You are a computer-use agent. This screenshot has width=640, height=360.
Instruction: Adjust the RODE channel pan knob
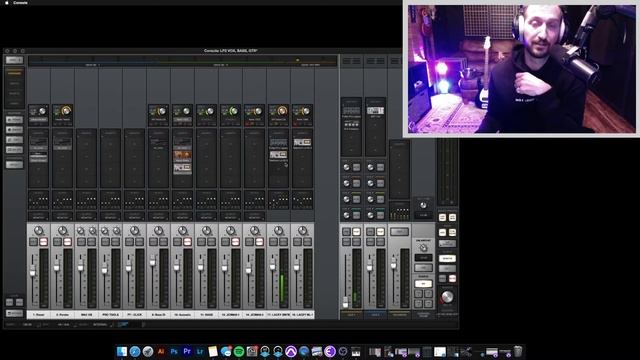pos(207,231)
